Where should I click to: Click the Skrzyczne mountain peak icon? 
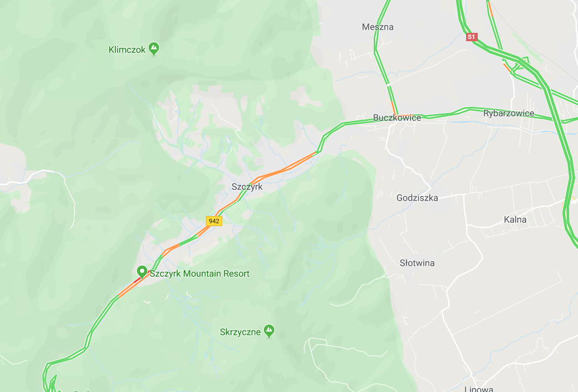coord(269,331)
